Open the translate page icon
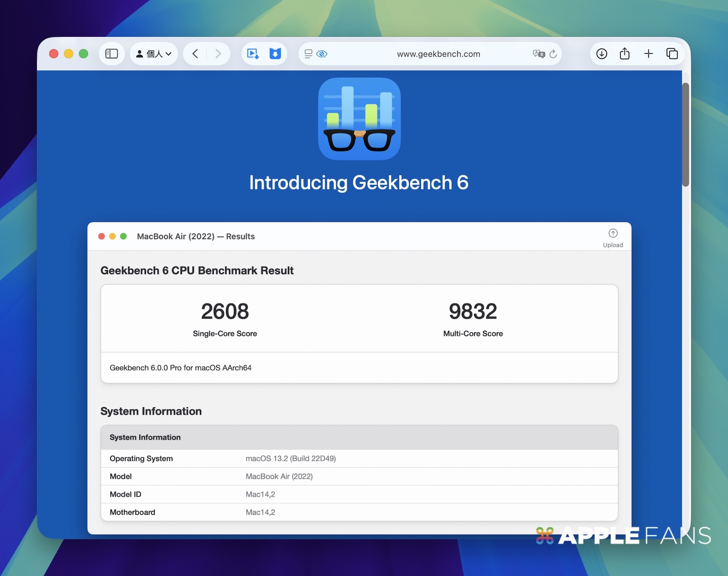The image size is (728, 576). coord(539,54)
